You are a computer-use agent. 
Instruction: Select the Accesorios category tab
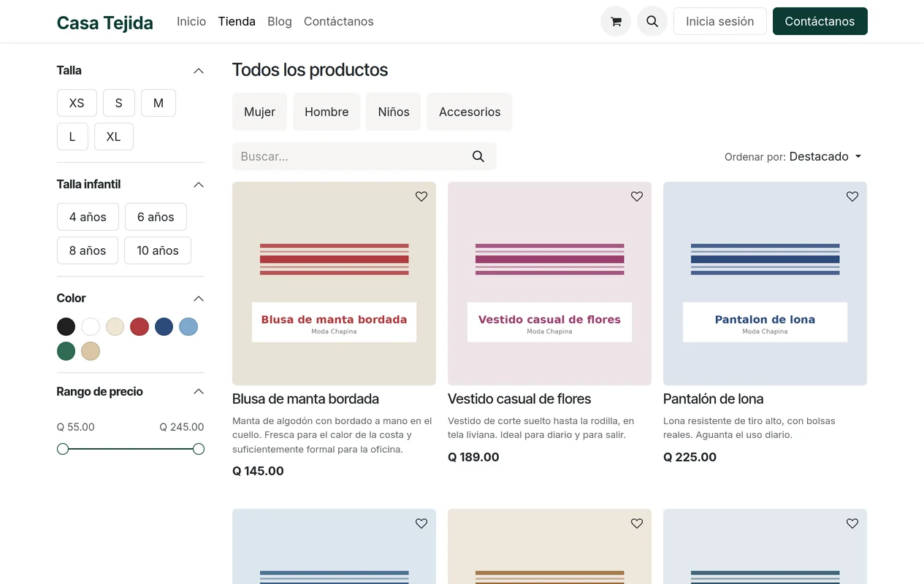(x=470, y=112)
